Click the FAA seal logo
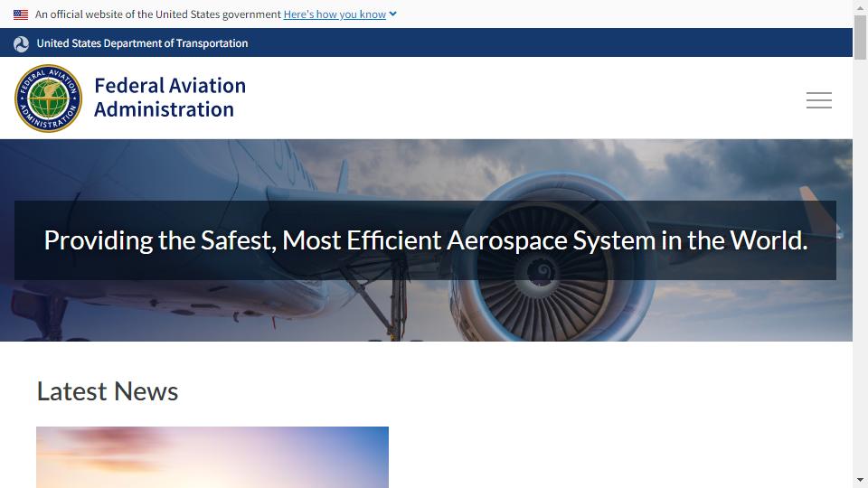The height and width of the screenshot is (488, 868). pos(48,99)
